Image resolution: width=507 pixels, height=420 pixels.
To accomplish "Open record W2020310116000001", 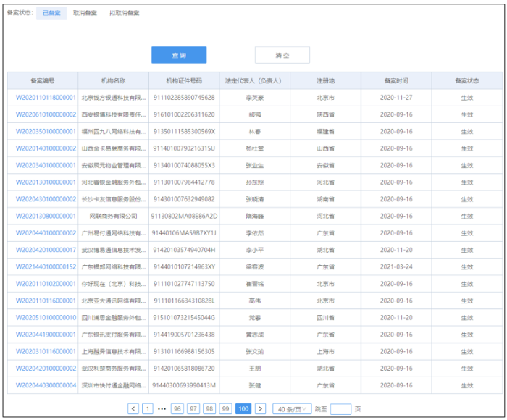I will point(46,351).
